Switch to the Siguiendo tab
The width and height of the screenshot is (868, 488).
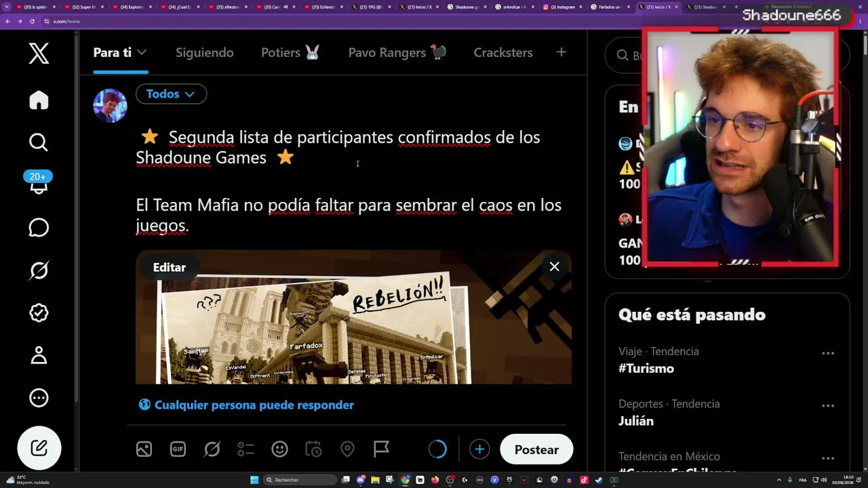pos(204,53)
